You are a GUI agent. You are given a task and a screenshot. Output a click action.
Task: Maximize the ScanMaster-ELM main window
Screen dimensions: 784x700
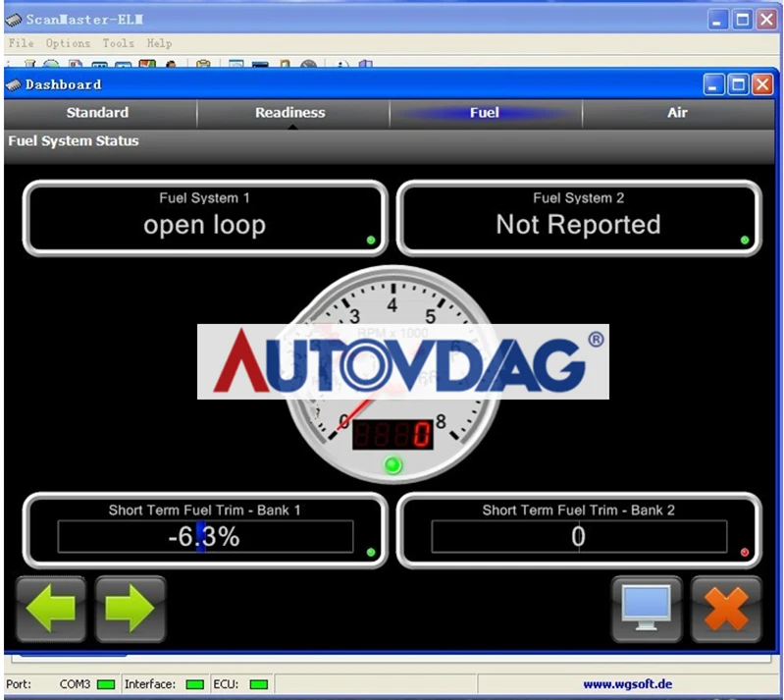pos(743,20)
